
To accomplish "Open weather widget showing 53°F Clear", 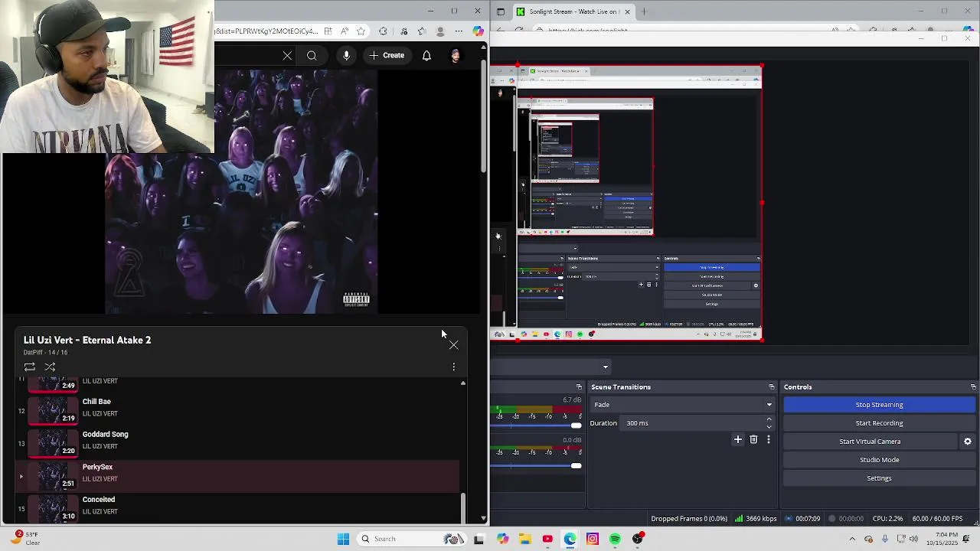I will tap(27, 539).
